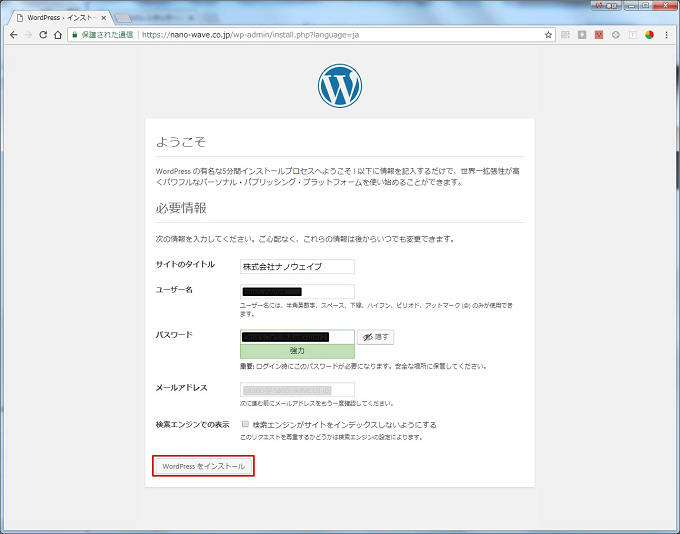The image size is (680, 534).
Task: Click the WordPress logo
Action: tap(340, 86)
